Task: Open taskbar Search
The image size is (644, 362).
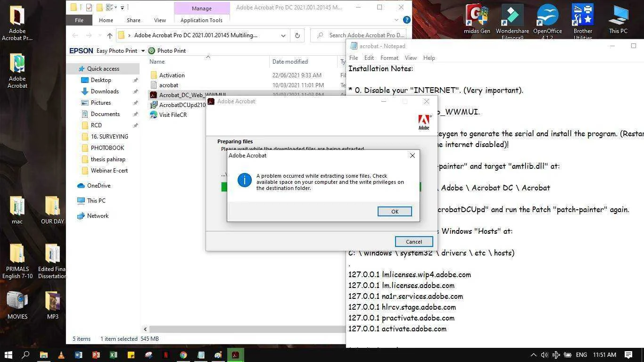Action: tap(26, 355)
